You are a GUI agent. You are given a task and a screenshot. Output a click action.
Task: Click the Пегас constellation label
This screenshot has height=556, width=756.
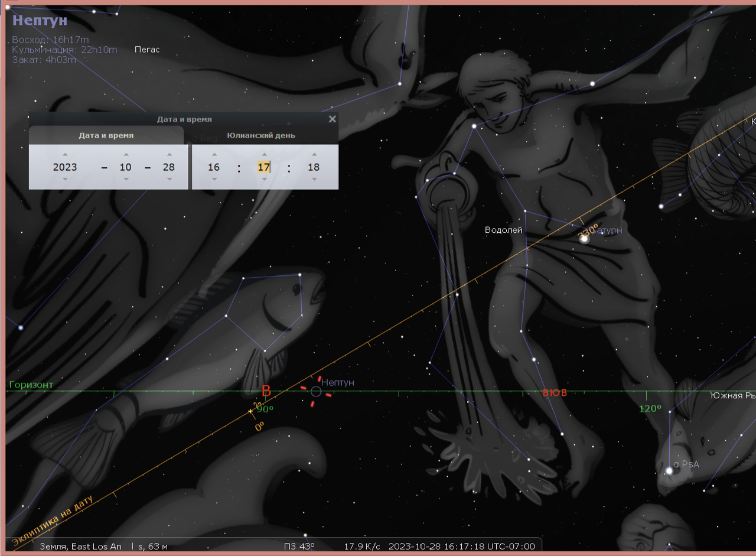point(147,50)
